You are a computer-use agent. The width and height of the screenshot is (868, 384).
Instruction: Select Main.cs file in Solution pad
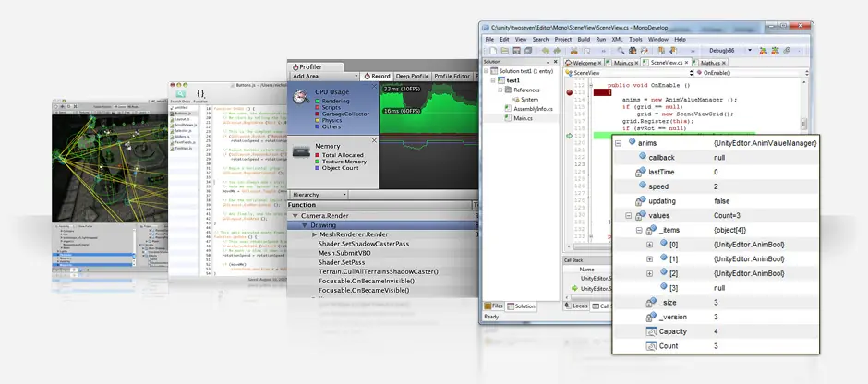(x=519, y=118)
